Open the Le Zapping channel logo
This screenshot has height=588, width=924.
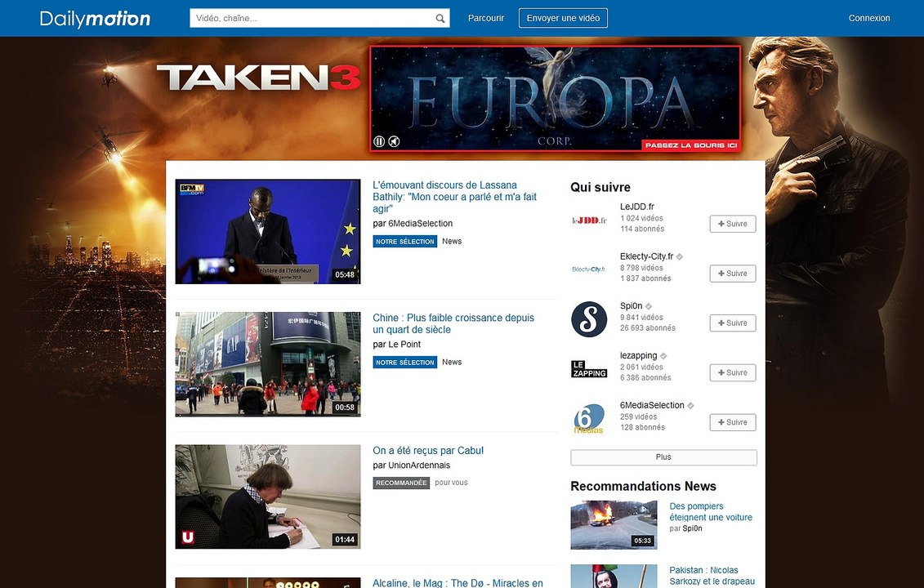[589, 369]
